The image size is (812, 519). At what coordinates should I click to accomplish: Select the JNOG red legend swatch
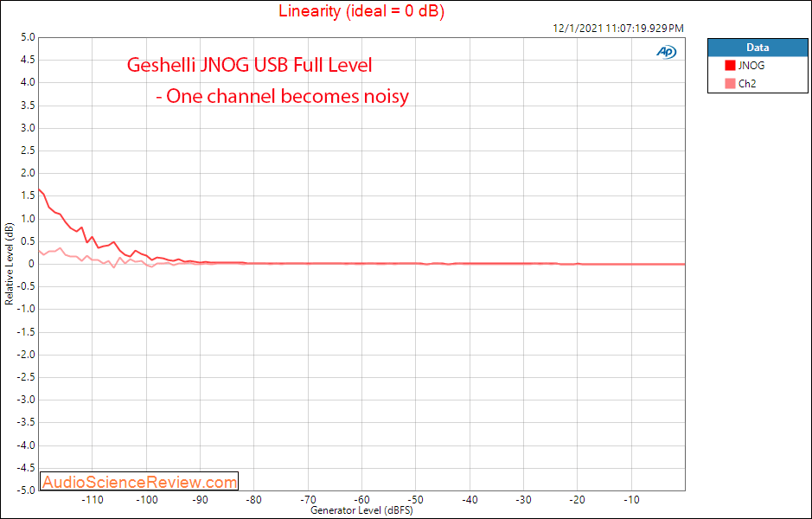(x=730, y=65)
